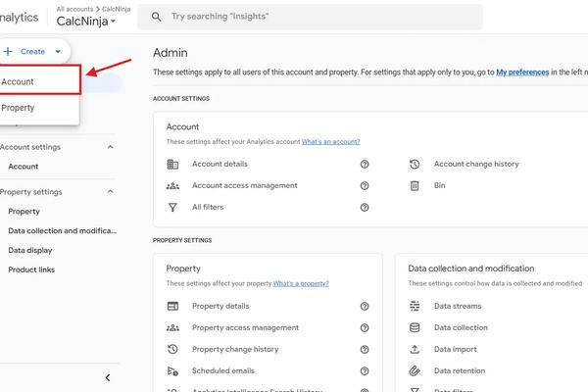
Task: Collapse the Account settings section
Action: (x=110, y=147)
